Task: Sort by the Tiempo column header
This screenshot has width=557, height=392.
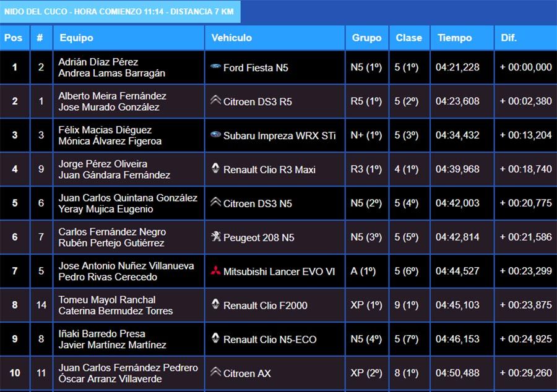Action: click(454, 38)
